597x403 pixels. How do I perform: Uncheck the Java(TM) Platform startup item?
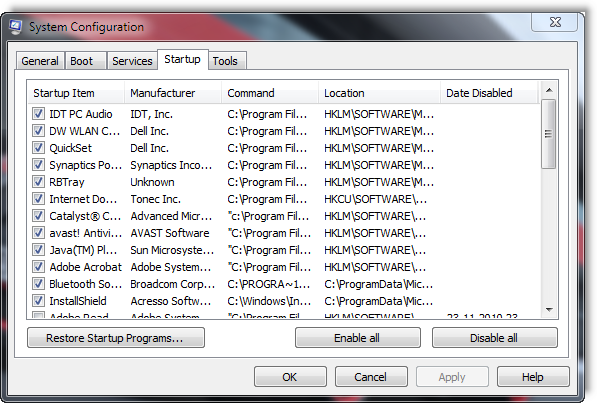point(38,249)
